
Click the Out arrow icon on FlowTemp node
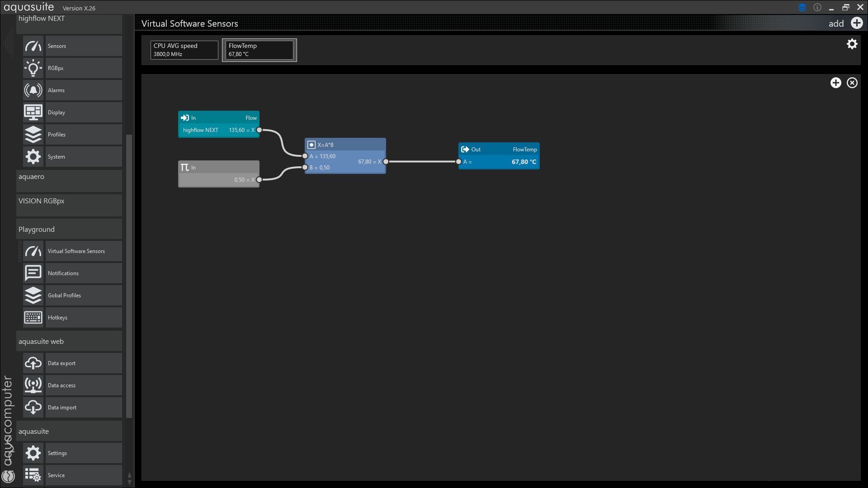coord(465,150)
